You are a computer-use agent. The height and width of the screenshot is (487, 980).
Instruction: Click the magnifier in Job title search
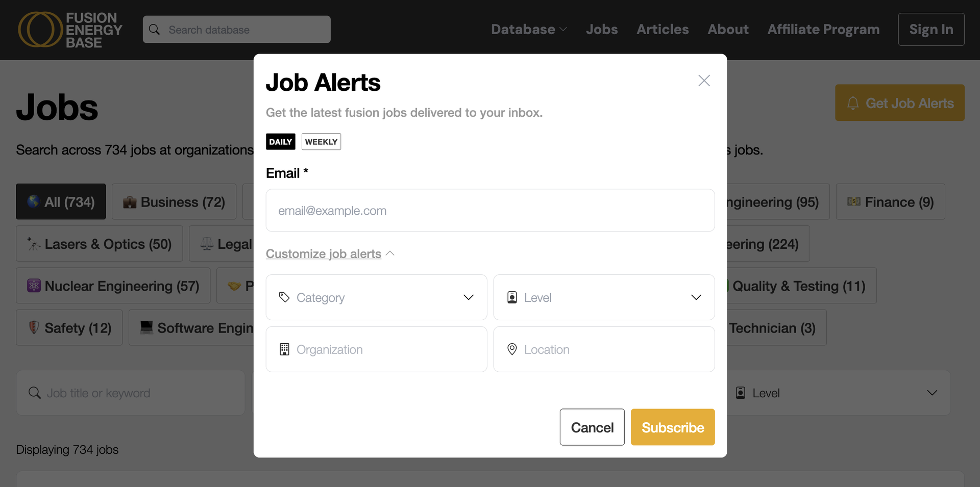pos(35,393)
